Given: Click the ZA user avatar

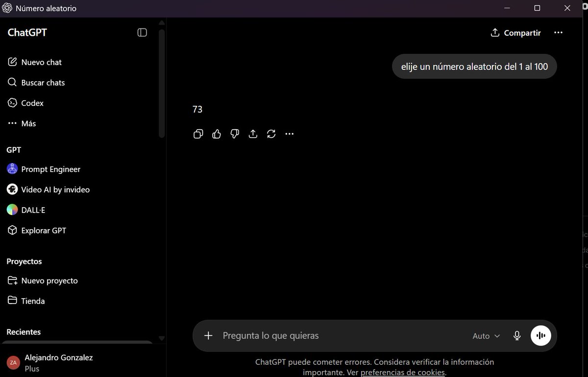Looking at the screenshot, I should 13,363.
